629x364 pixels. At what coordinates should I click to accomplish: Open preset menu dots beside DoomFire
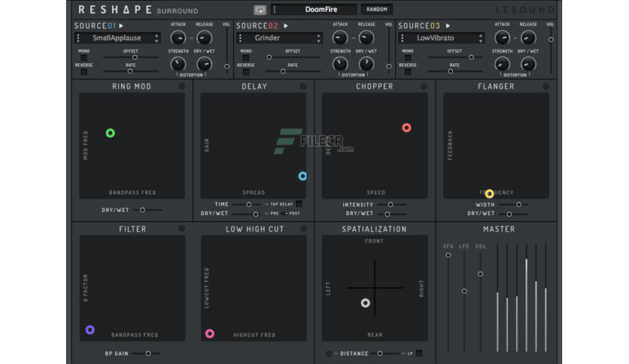275,9
